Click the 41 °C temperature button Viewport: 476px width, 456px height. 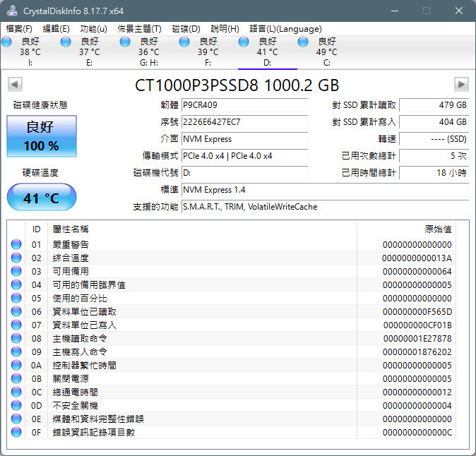coord(42,198)
